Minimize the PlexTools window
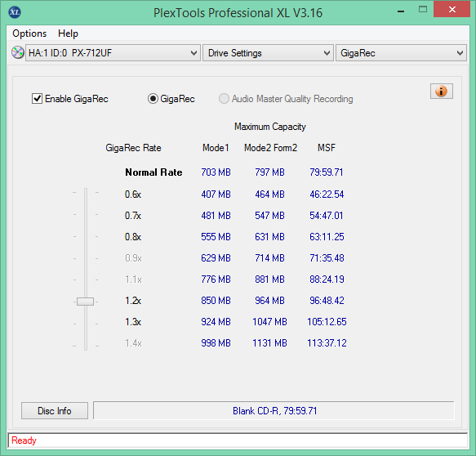The image size is (476, 456). click(x=401, y=11)
